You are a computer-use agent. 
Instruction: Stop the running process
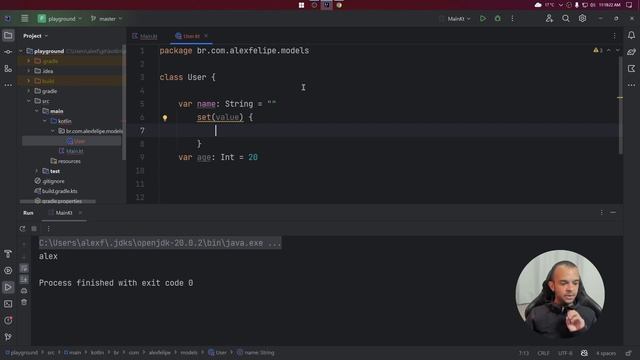pyautogui.click(x=34, y=229)
